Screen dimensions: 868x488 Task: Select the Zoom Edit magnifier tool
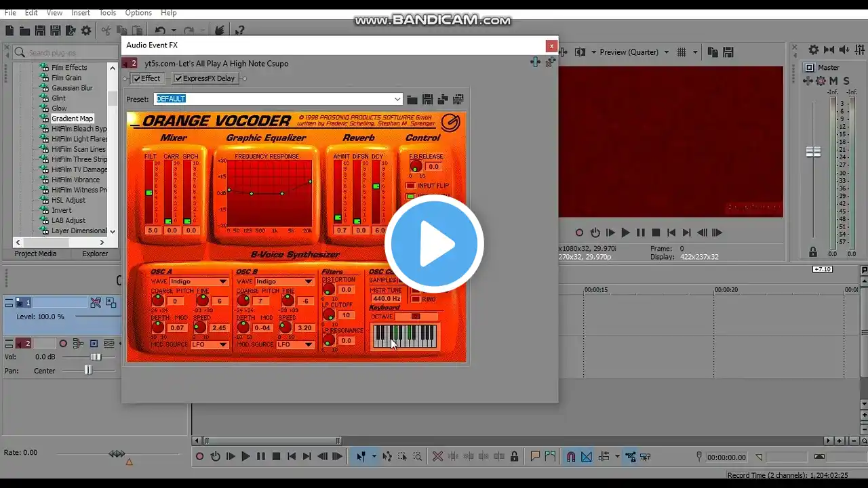click(x=418, y=457)
